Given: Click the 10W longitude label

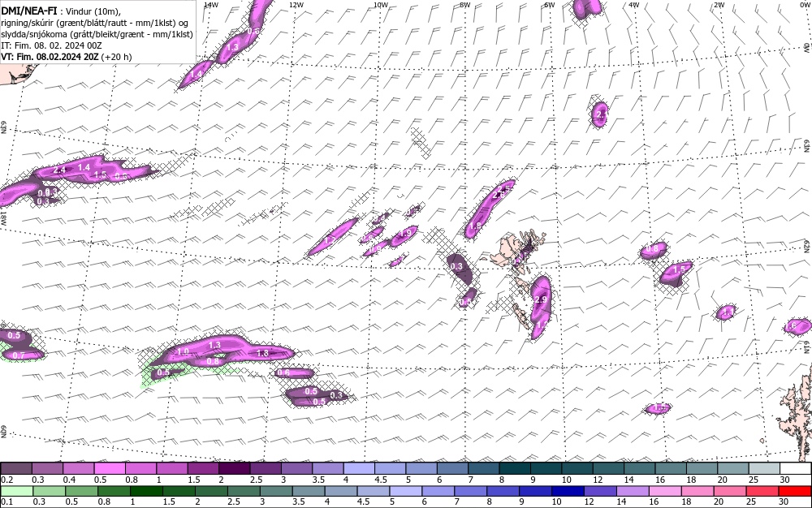Looking at the screenshot, I should (381, 5).
